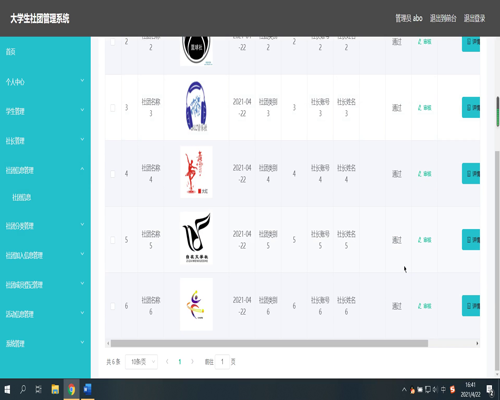Click the 大学生社团管理系统 title
This screenshot has width=500, height=400.
click(40, 18)
